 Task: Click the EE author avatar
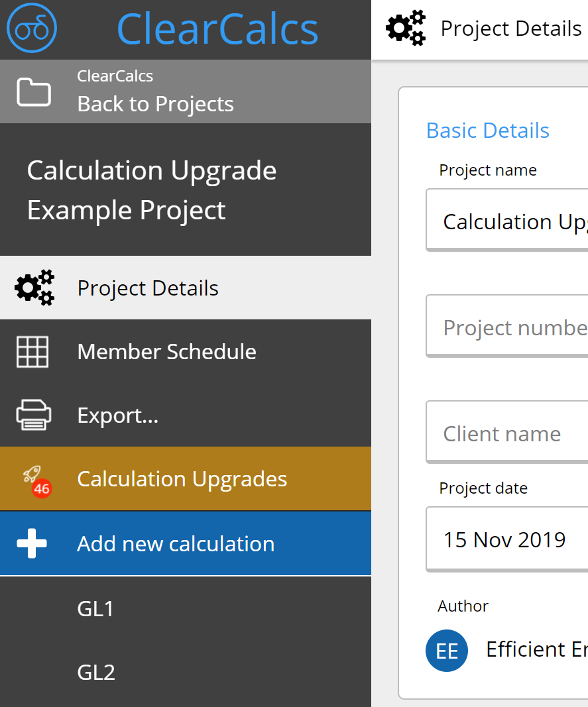click(x=447, y=651)
